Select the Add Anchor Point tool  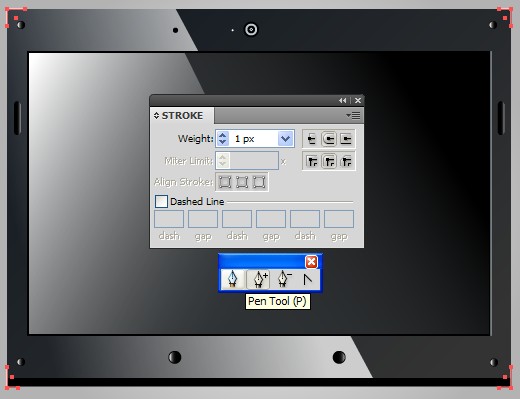(x=258, y=279)
